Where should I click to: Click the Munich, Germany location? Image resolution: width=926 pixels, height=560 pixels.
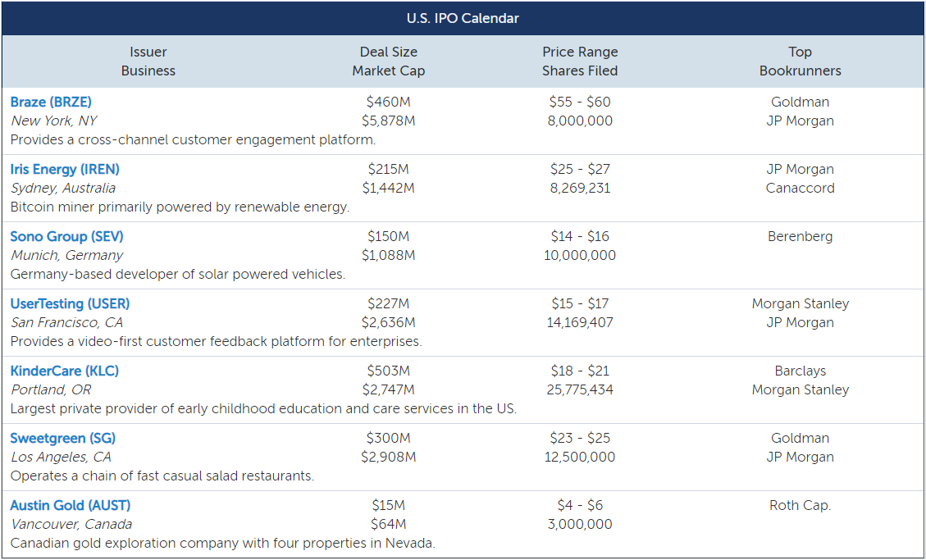click(66, 256)
